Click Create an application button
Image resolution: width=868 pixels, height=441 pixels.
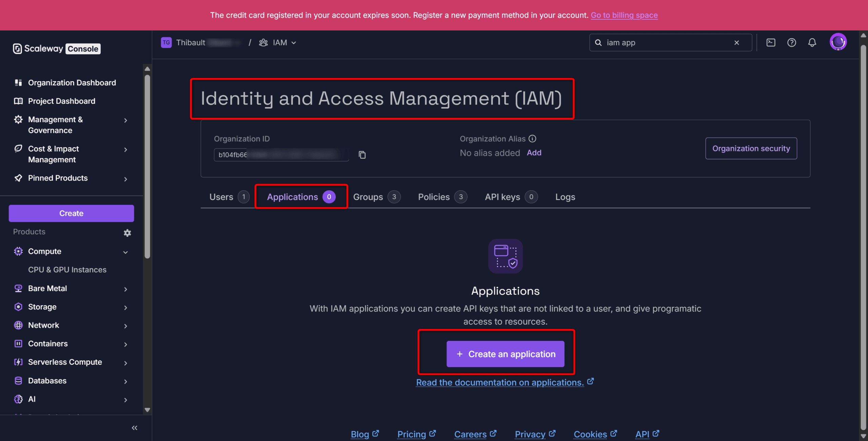point(505,354)
